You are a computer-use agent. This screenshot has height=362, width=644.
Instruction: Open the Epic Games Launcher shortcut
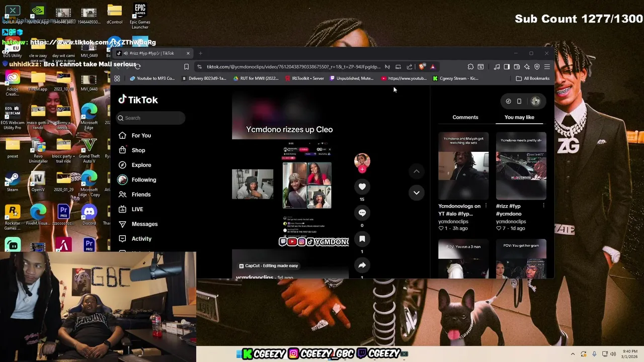140,16
